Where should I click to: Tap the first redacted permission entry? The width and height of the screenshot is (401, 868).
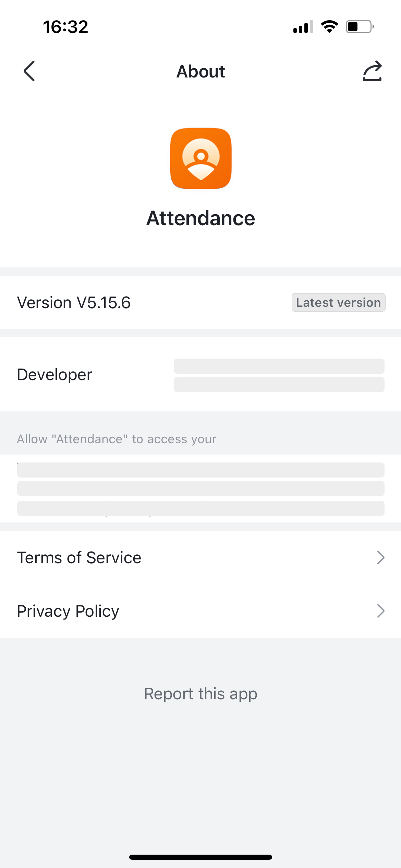click(x=200, y=470)
